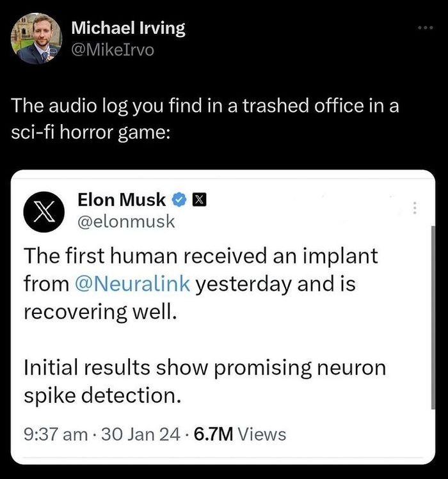Click the blue verified checkmark badge

pos(179,200)
